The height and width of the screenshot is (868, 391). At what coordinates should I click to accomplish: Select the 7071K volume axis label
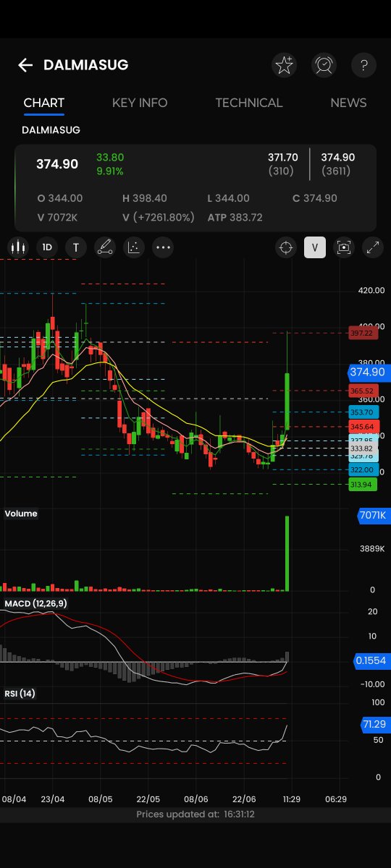[x=373, y=516]
